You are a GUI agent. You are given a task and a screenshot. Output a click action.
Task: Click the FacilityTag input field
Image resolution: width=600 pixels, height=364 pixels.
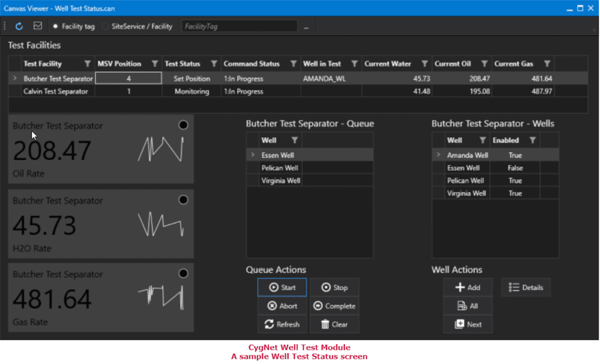[239, 26]
